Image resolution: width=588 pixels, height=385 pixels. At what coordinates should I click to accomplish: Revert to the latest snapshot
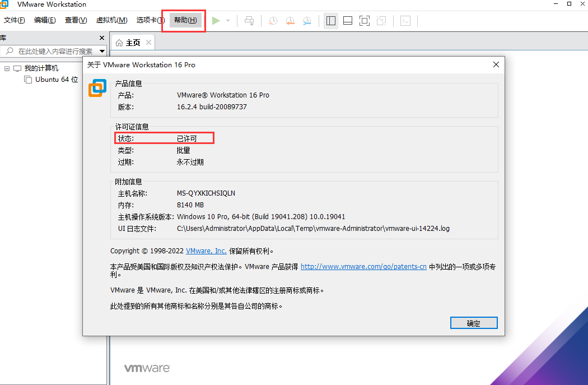tap(290, 21)
